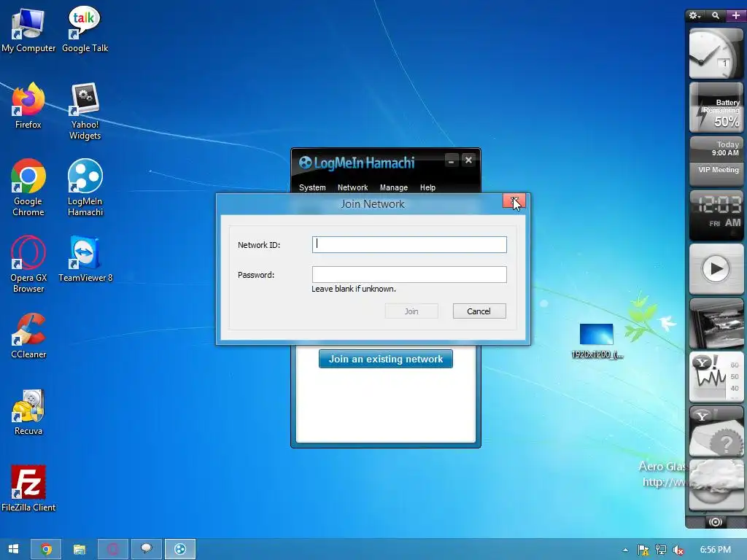747x560 pixels.
Task: Click the 6:56 PM taskbar clock
Action: click(716, 550)
